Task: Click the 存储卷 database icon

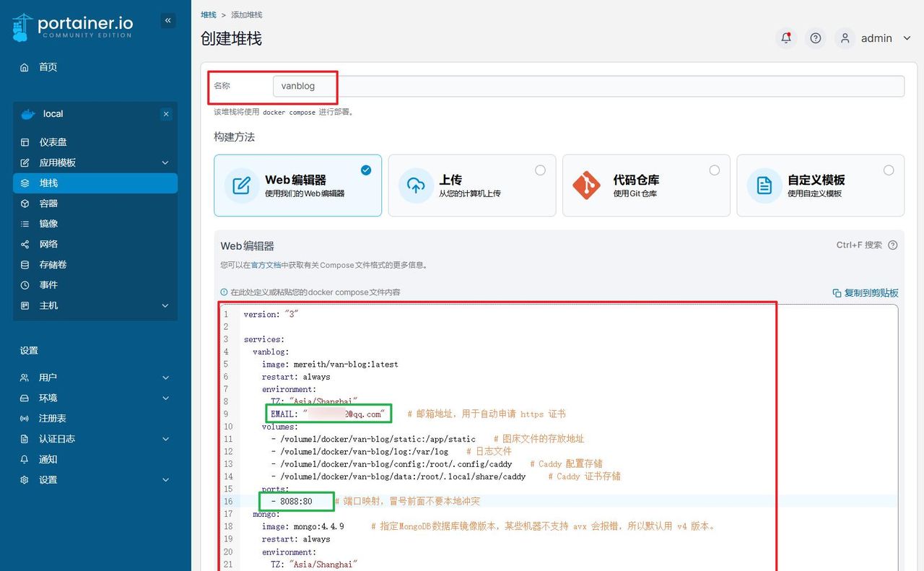Action: pyautogui.click(x=25, y=265)
